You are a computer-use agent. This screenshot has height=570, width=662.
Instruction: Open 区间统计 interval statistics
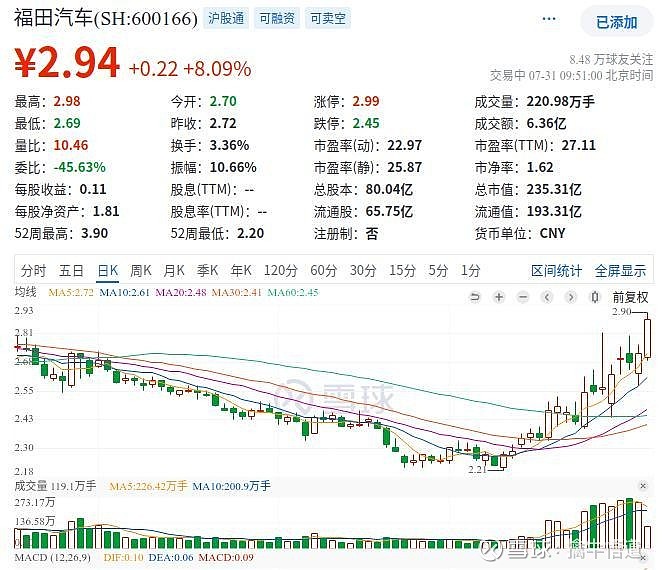(556, 271)
